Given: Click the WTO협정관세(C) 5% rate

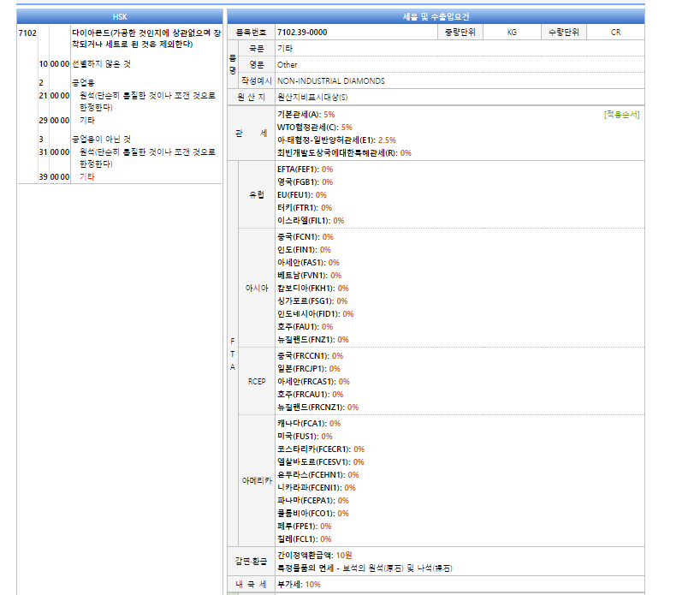Looking at the screenshot, I should pyautogui.click(x=314, y=127).
